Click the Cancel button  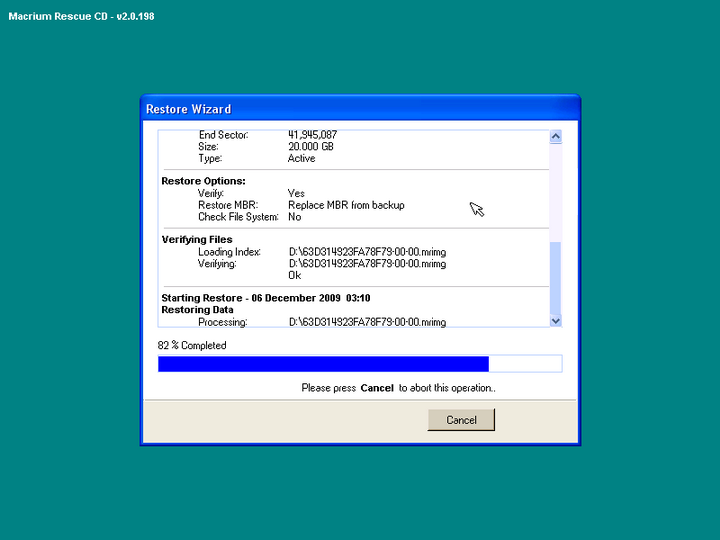pyautogui.click(x=461, y=420)
